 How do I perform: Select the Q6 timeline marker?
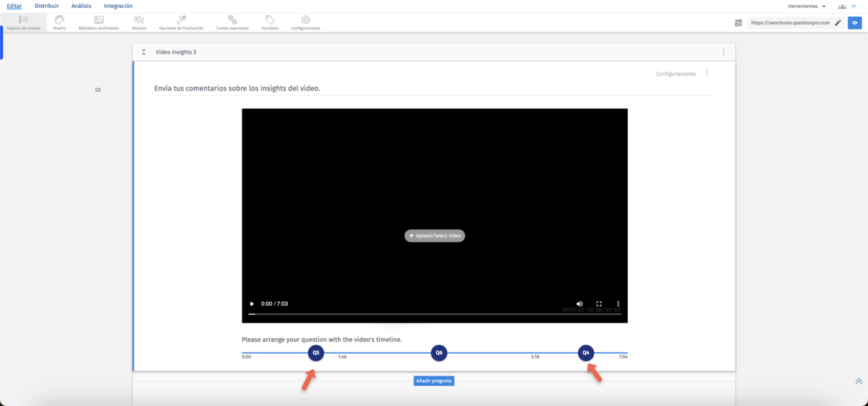(x=438, y=353)
